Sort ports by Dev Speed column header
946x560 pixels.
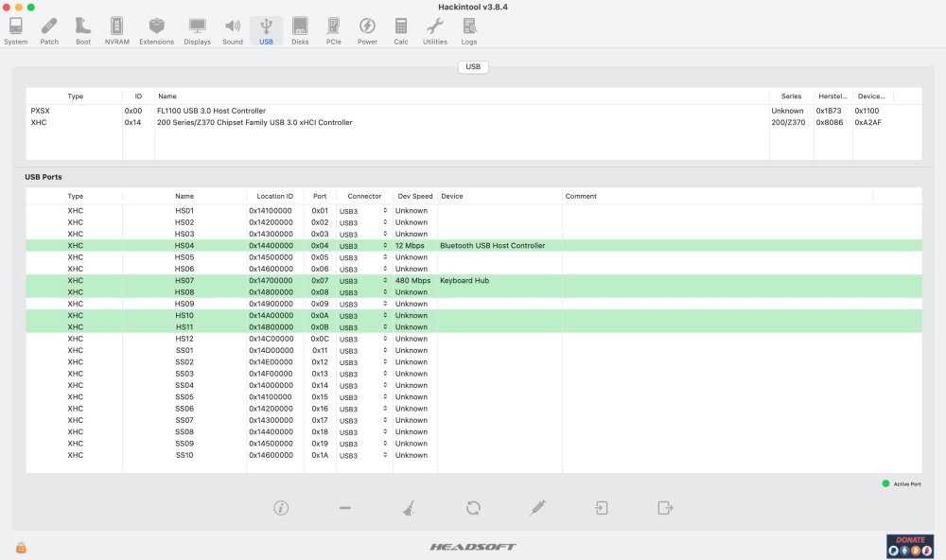[415, 196]
